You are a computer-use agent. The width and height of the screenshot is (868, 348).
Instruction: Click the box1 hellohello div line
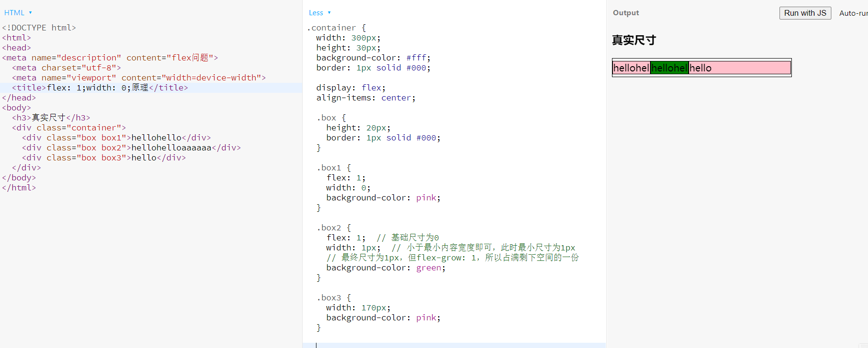point(117,138)
